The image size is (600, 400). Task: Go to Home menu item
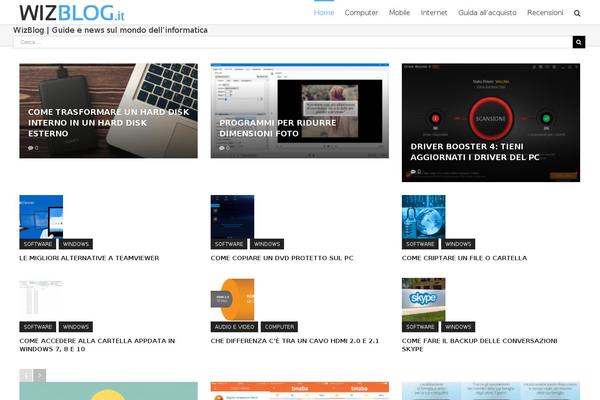tap(324, 13)
